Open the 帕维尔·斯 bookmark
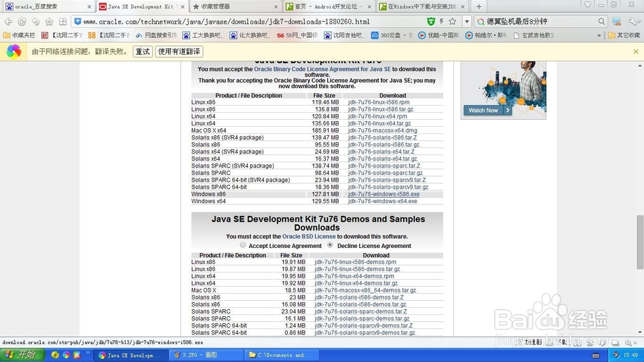This screenshot has height=362, width=644. [x=486, y=35]
